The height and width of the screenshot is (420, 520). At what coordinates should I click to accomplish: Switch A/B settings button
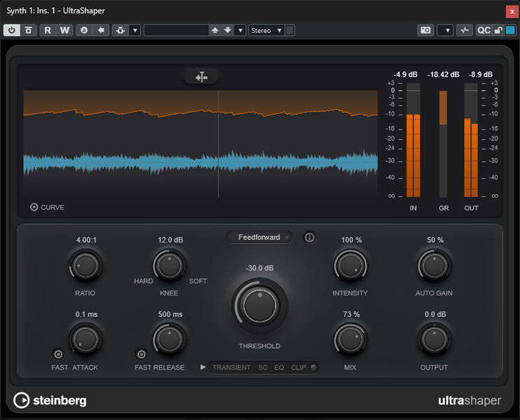[84, 30]
